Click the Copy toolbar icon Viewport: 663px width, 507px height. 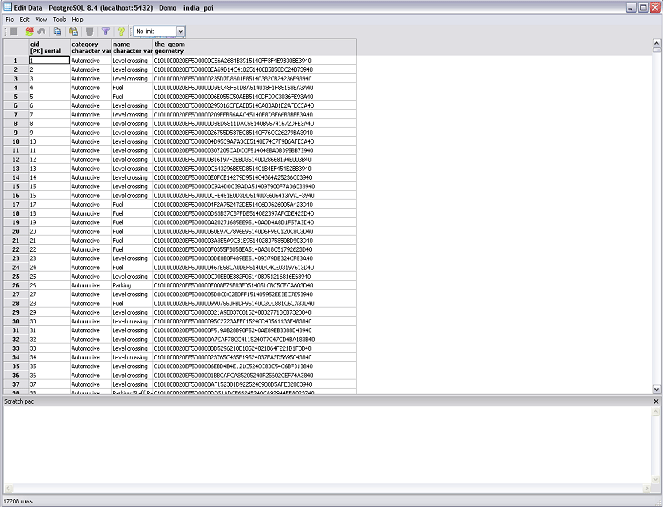[x=58, y=31]
